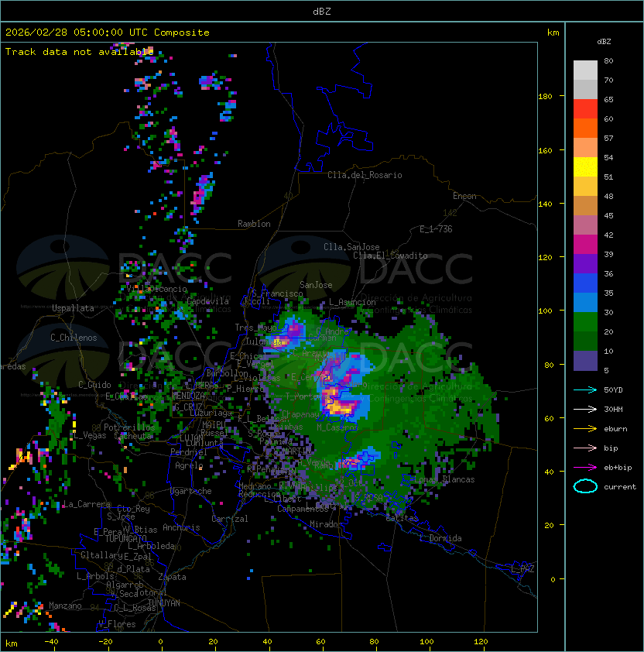Screen dimensions: 644x652
Task: Click the 'C_Guido' map label
Action: coord(94,385)
